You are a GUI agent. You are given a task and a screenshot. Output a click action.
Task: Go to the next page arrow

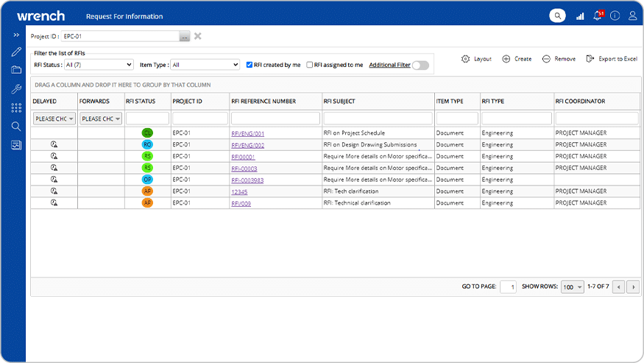pyautogui.click(x=633, y=287)
